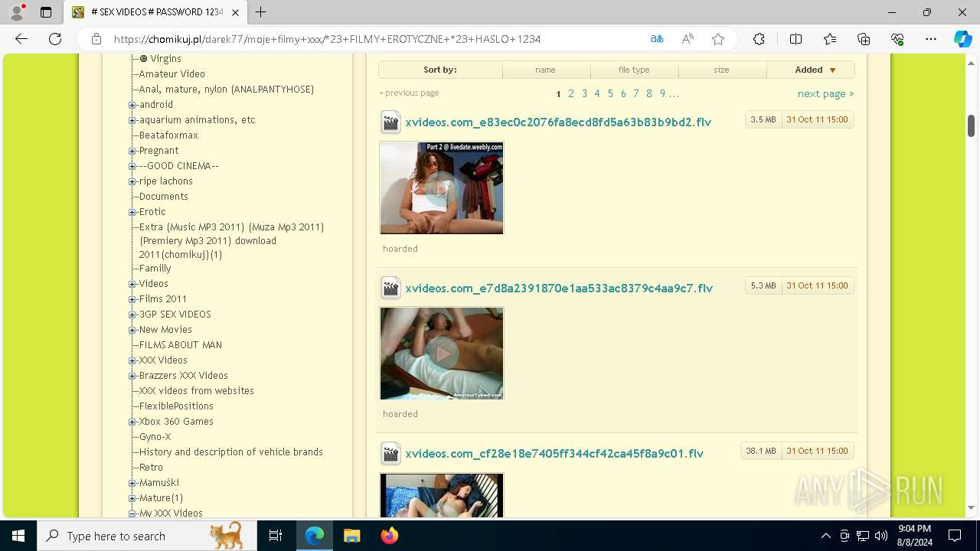Open the taskbar clock and date

coord(914,536)
